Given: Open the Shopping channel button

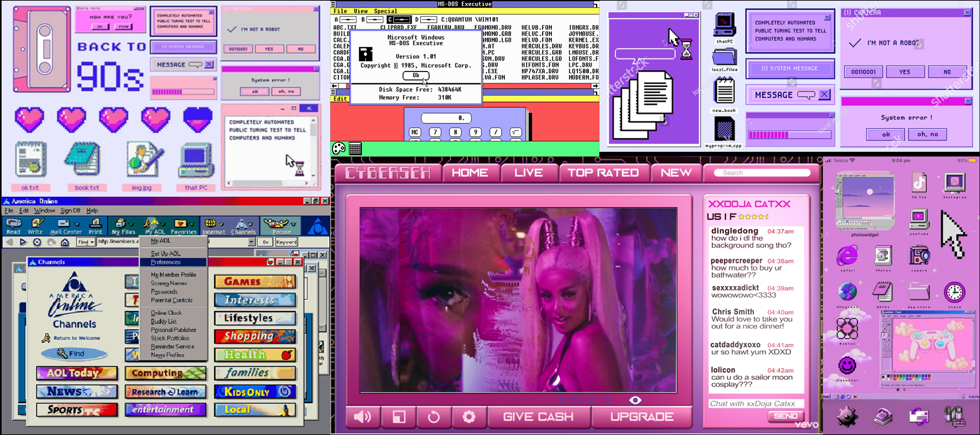Looking at the screenshot, I should click(x=255, y=336).
